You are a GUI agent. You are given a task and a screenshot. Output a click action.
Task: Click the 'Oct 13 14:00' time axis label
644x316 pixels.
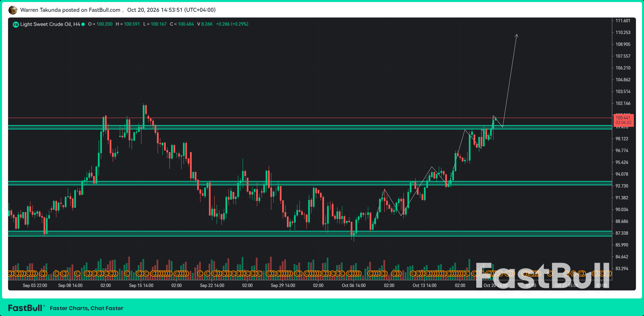tap(425, 286)
